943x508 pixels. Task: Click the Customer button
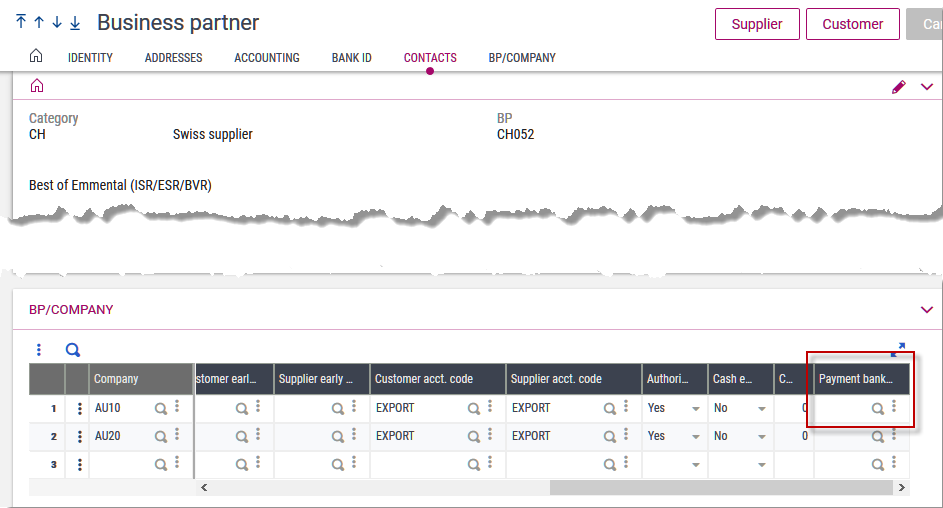(852, 24)
